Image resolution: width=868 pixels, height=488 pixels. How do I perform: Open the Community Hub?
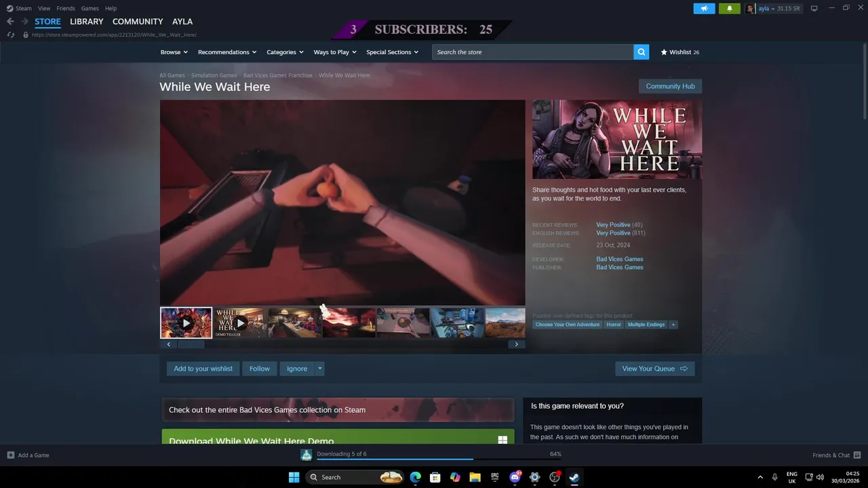click(670, 86)
